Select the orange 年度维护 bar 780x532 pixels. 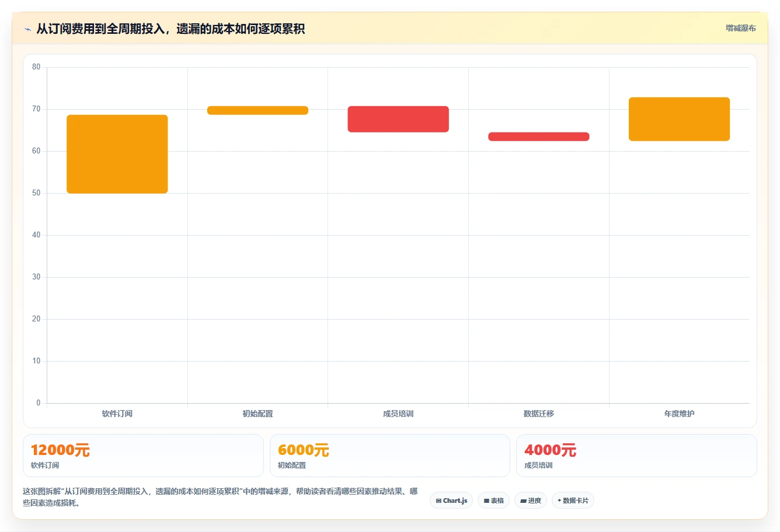[x=679, y=119]
